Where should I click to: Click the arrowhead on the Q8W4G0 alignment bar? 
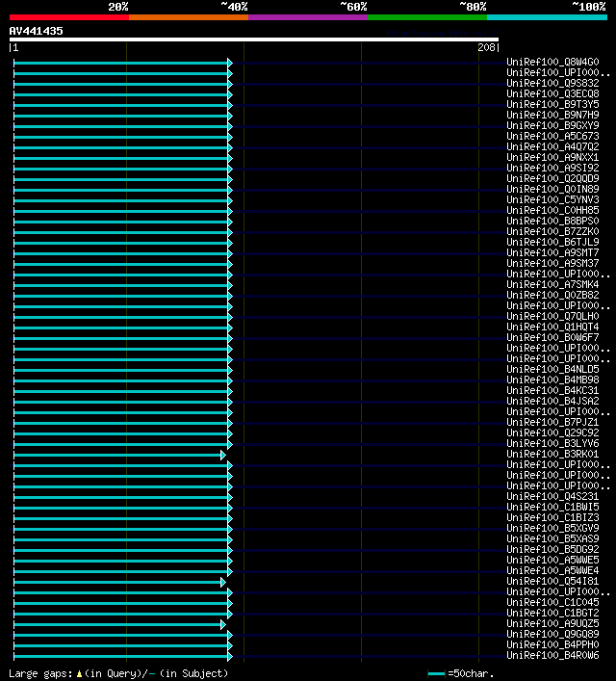(230, 63)
